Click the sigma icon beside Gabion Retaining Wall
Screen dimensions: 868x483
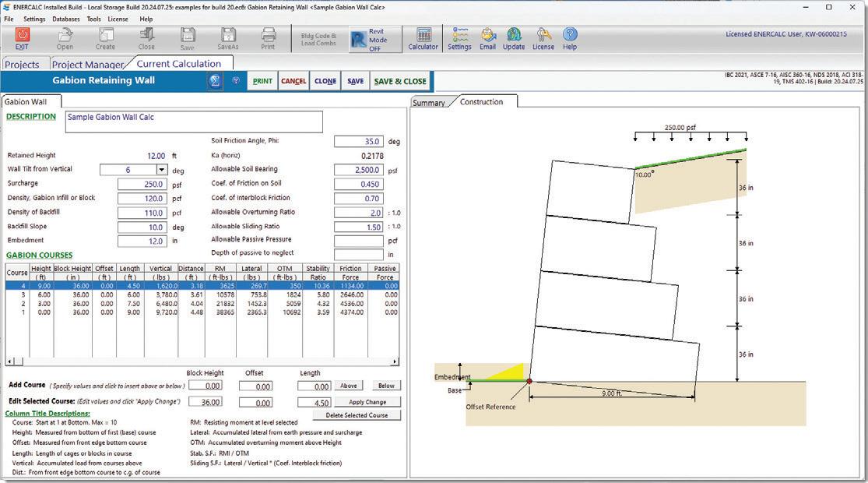(x=215, y=81)
